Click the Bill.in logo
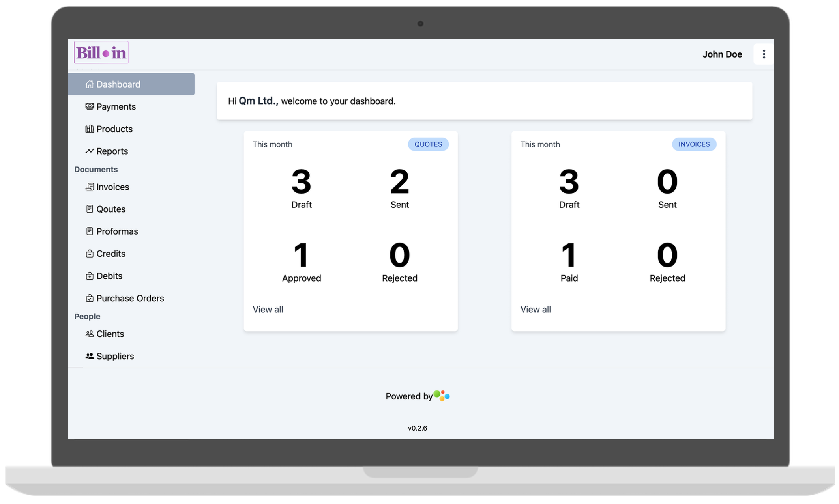This screenshot has width=839, height=504. (x=101, y=52)
